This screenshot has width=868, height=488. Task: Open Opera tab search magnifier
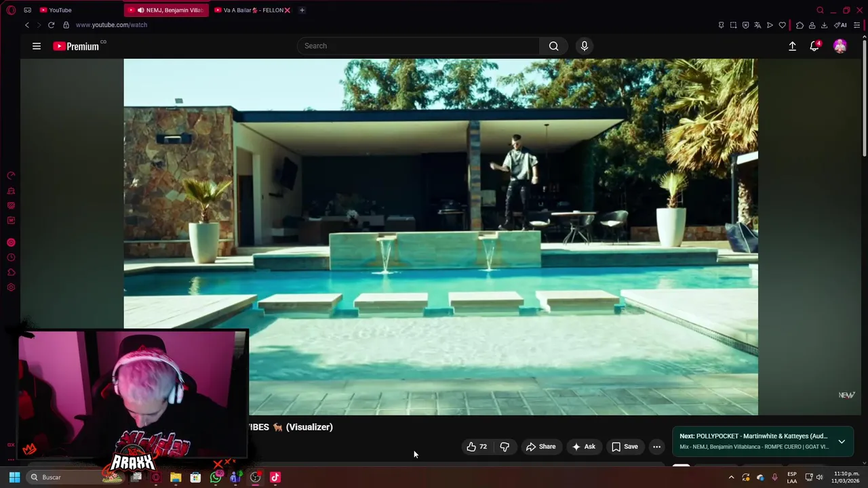click(820, 10)
